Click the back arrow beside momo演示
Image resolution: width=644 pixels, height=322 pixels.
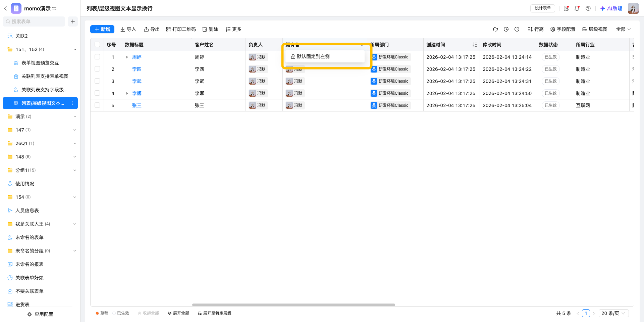tap(5, 8)
